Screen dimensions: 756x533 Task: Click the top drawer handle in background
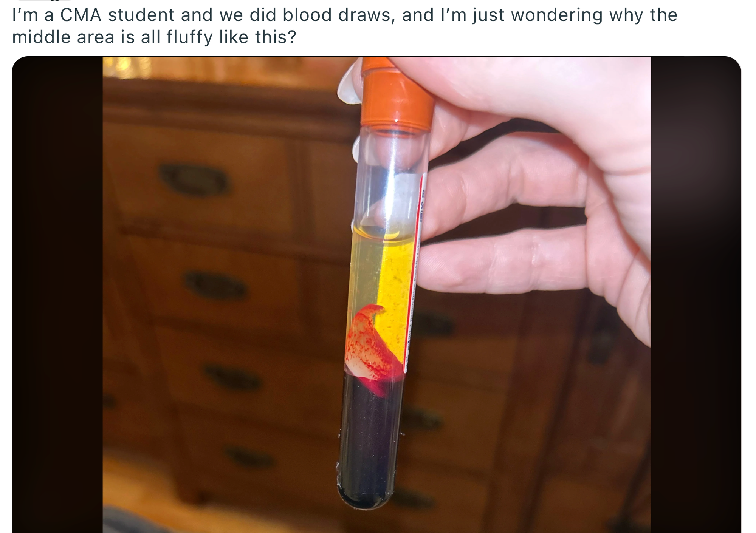(194, 180)
